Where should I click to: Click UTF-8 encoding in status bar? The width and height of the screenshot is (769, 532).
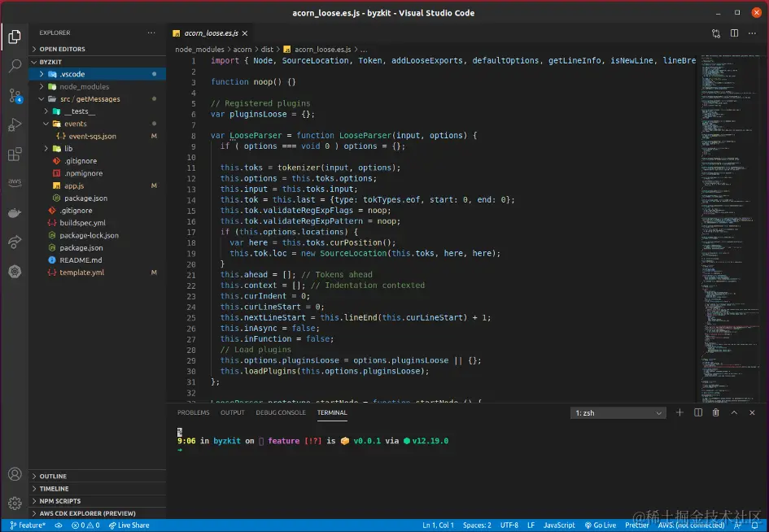509,525
